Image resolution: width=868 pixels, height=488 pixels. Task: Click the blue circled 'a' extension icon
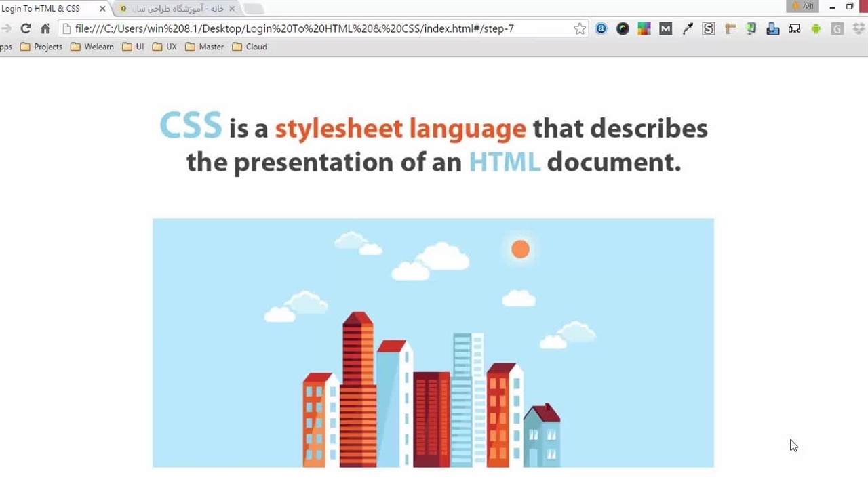[x=601, y=28]
